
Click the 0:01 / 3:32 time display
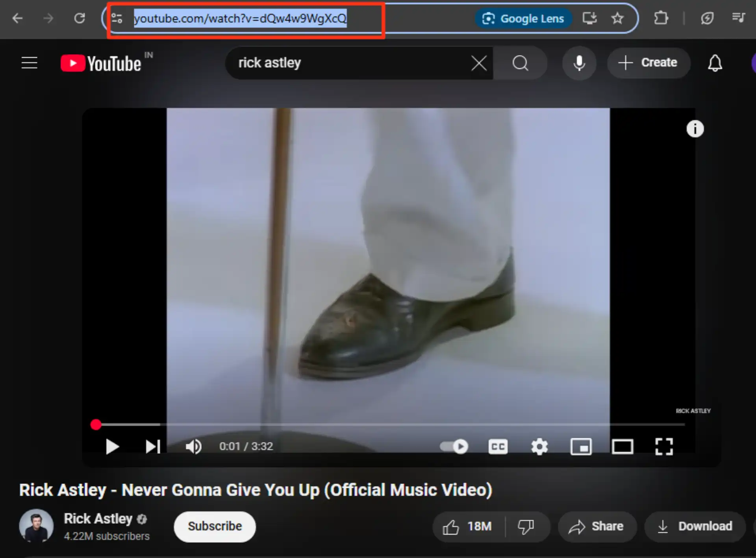coord(246,446)
